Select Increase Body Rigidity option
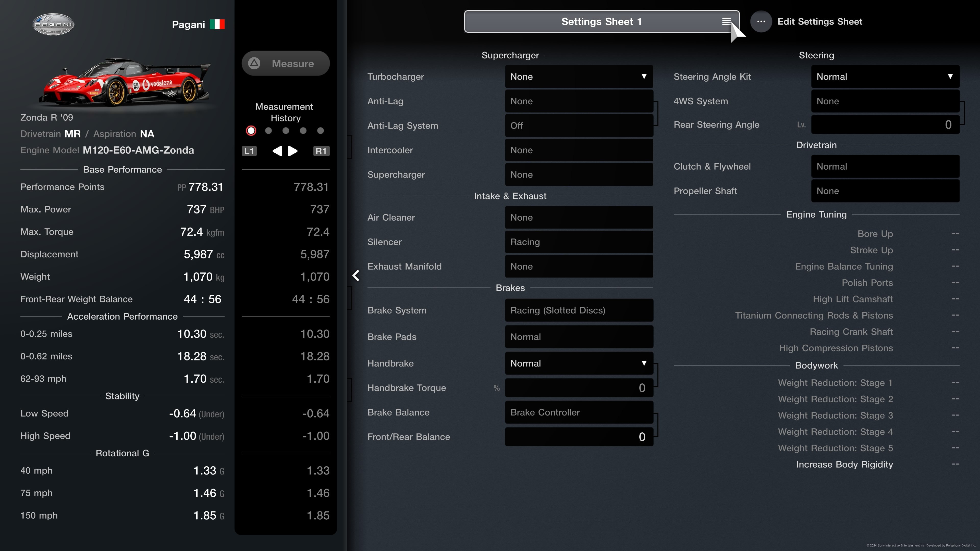Viewport: 980px width, 551px height. click(x=844, y=465)
